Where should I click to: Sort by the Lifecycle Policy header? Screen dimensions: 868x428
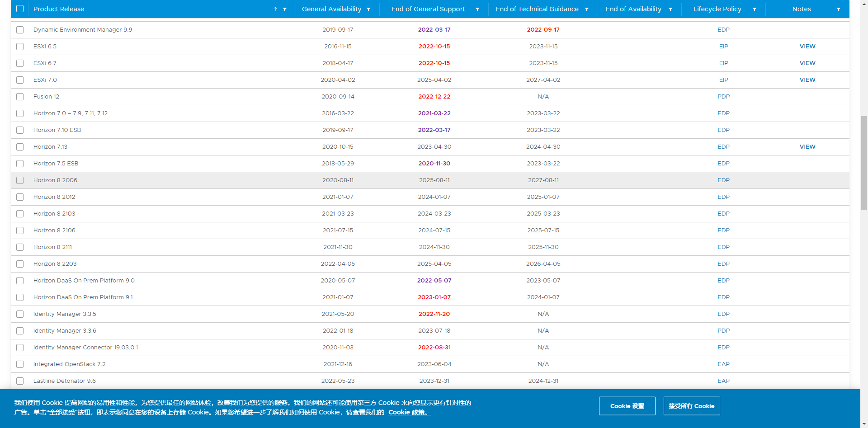coord(717,9)
